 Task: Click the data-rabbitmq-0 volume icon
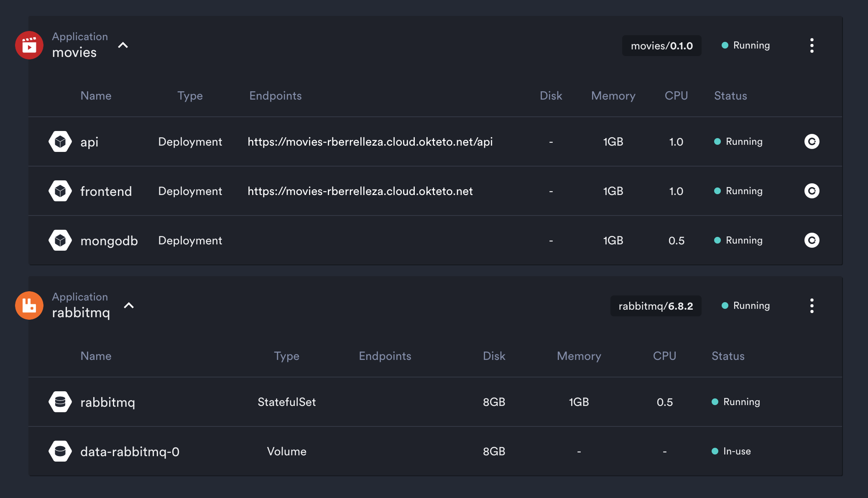(60, 451)
